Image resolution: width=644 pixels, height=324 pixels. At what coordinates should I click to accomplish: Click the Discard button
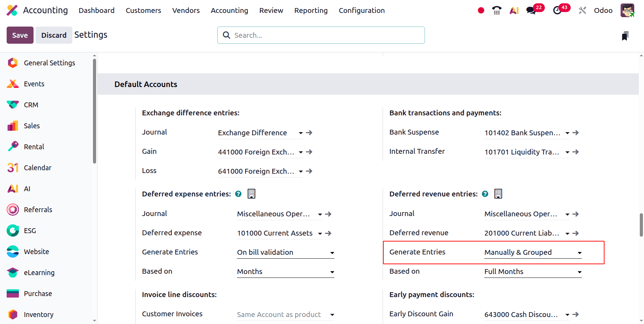click(54, 35)
